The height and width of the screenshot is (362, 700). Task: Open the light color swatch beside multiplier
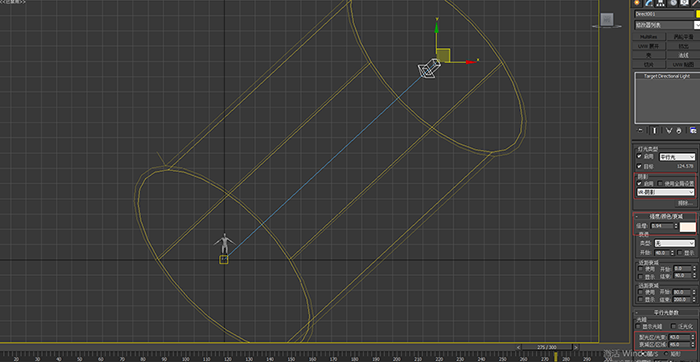[688, 226]
